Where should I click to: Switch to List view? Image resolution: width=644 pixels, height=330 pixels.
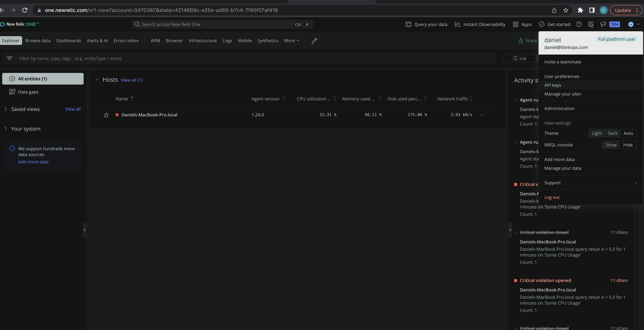pyautogui.click(x=519, y=58)
